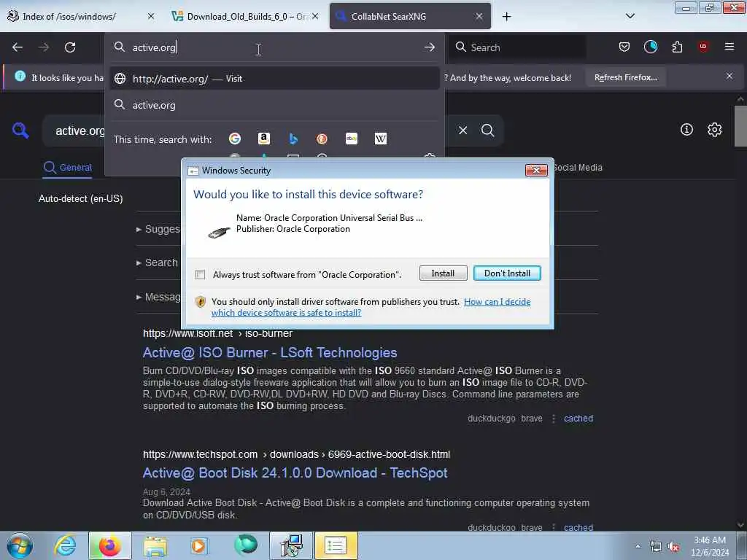Image resolution: width=747 pixels, height=560 pixels.
Task: Click the Refresh Firefox button
Action: [x=625, y=77]
